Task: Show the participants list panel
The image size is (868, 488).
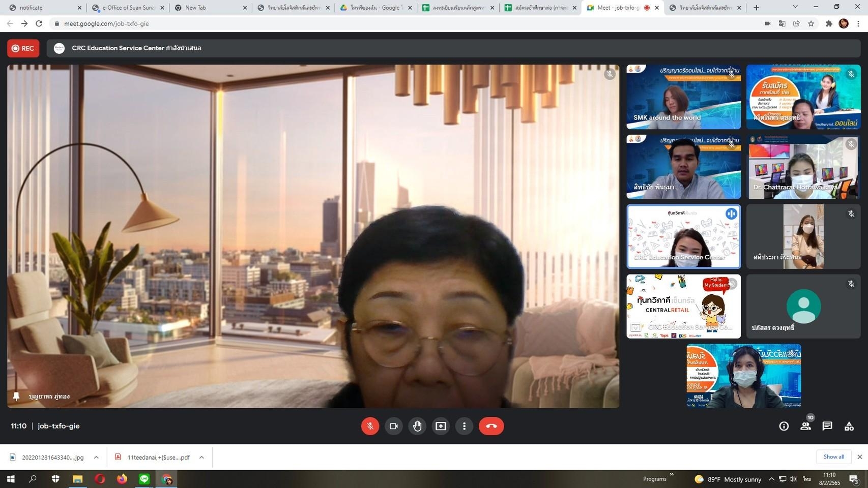Action: click(805, 426)
